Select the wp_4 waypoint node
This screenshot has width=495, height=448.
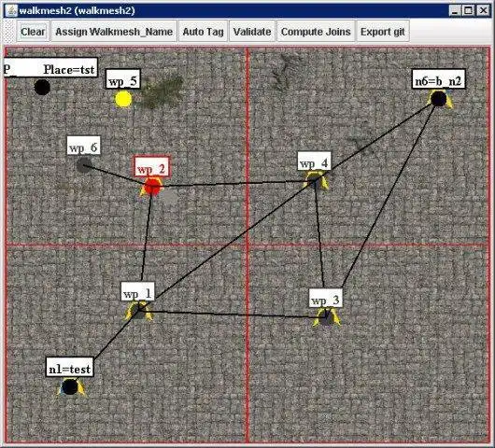coord(315,181)
